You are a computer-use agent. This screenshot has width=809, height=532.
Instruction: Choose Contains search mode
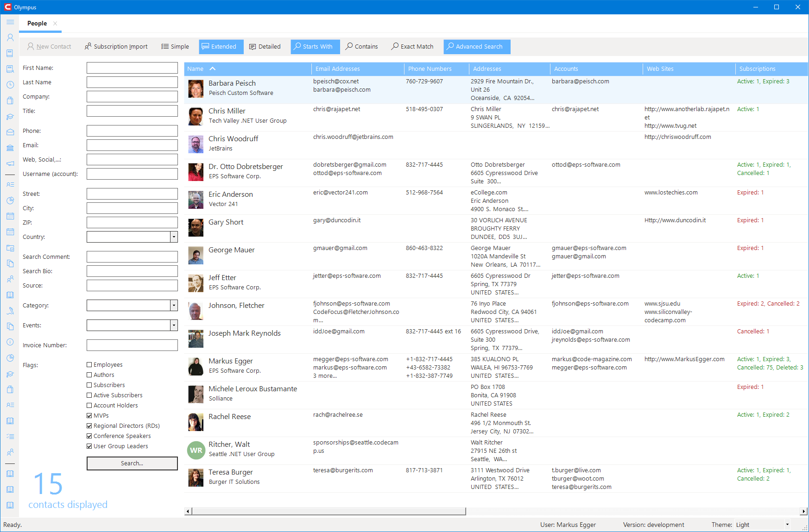(x=362, y=47)
